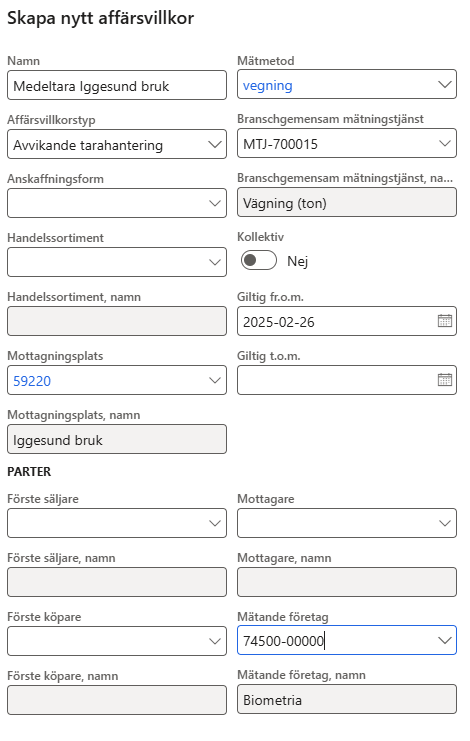
Task: Click the Mätande företag 74500-00000 field
Action: (347, 640)
